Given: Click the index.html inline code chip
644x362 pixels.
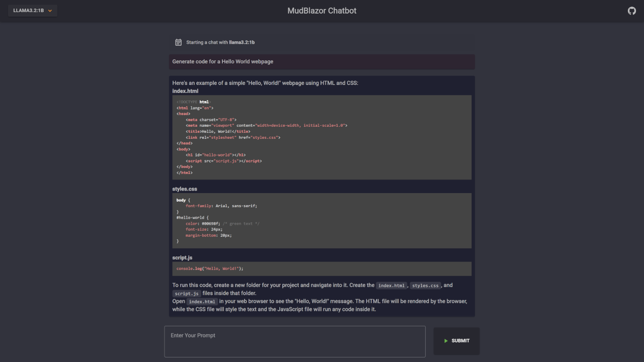Looking at the screenshot, I should [x=391, y=285].
